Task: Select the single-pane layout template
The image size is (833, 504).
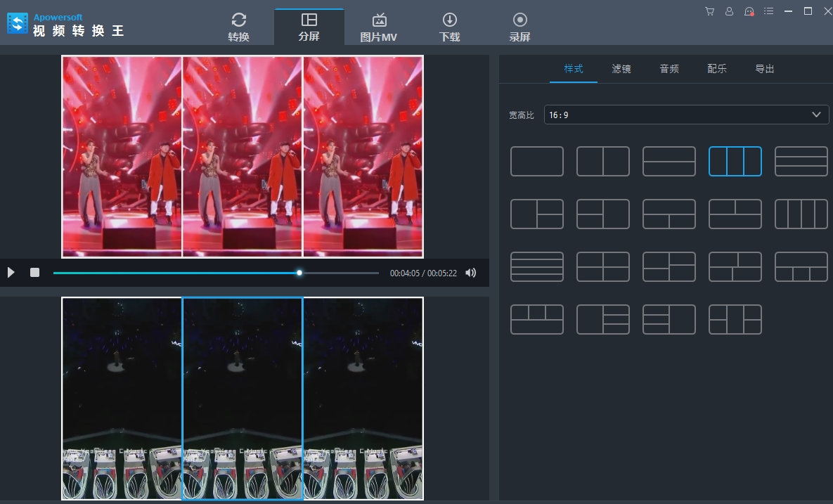Action: pos(536,161)
